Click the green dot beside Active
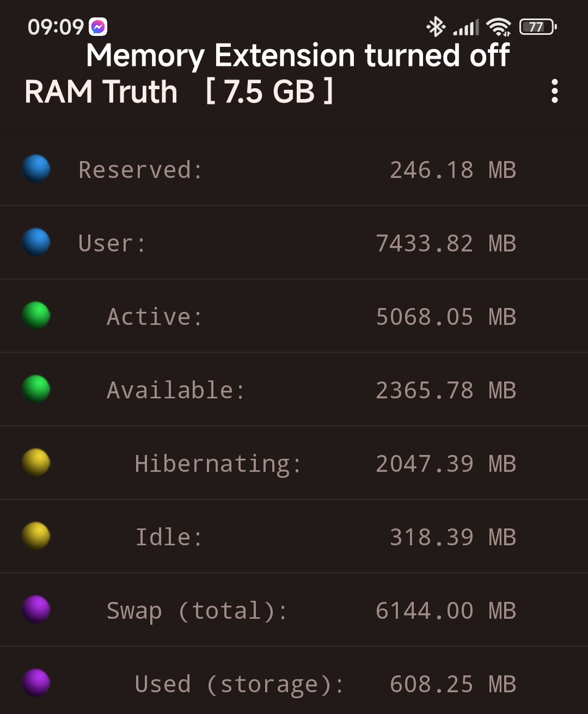The height and width of the screenshot is (714, 588). (x=36, y=316)
